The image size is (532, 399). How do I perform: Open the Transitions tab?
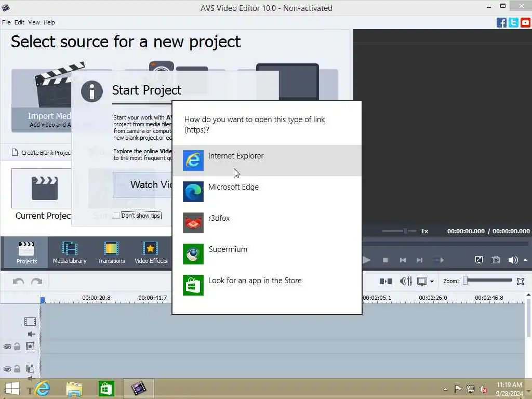coord(111,253)
